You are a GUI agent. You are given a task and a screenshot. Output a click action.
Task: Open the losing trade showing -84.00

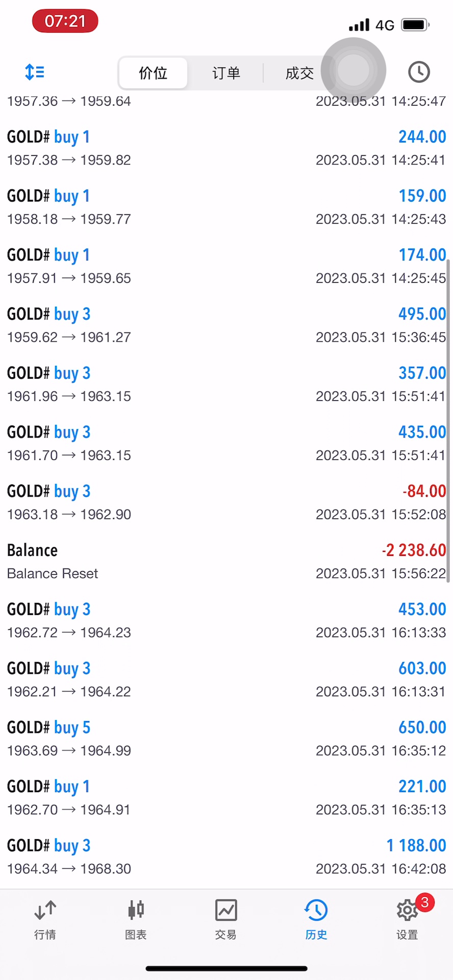(226, 502)
